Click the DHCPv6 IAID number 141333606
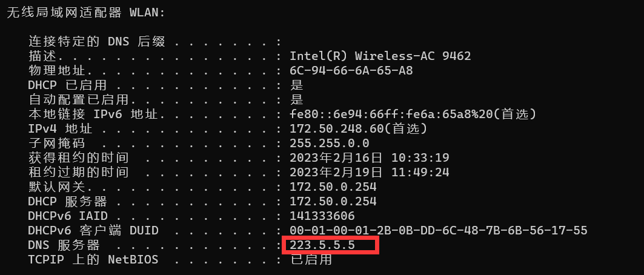This screenshot has width=644, height=275. tap(322, 216)
